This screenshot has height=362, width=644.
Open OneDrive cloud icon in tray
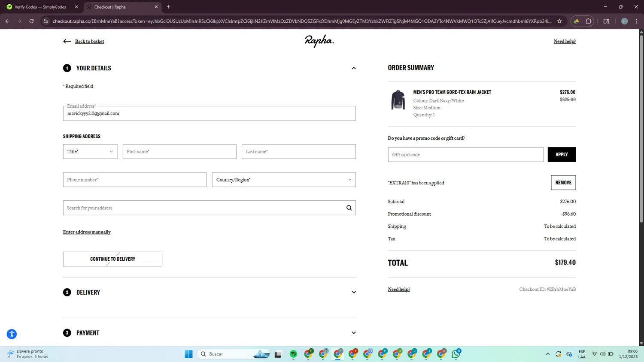click(569, 354)
